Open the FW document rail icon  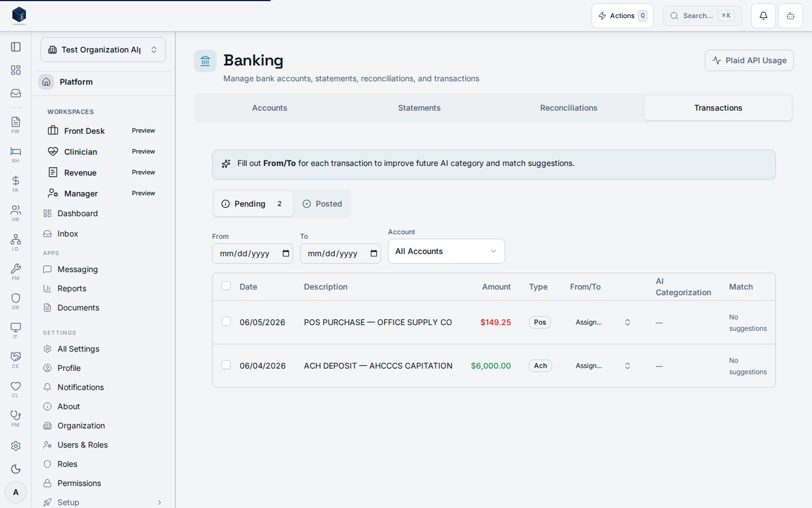(16, 125)
